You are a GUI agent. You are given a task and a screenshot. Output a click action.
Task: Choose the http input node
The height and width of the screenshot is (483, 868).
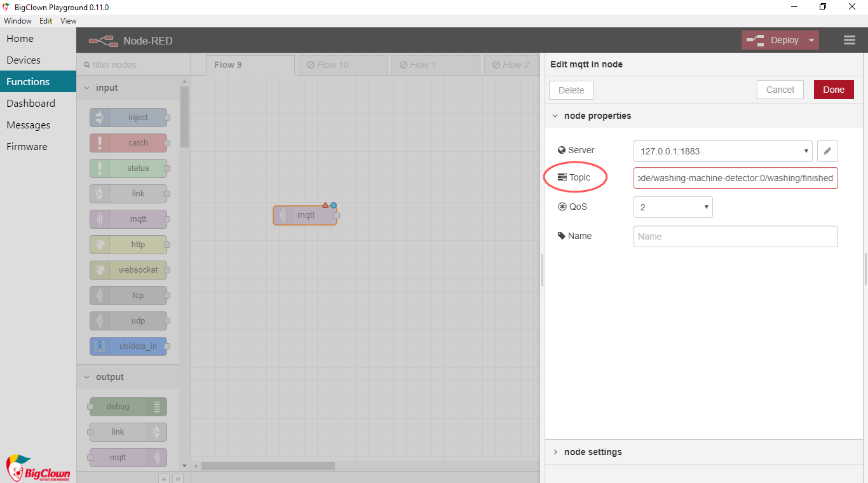pyautogui.click(x=128, y=245)
